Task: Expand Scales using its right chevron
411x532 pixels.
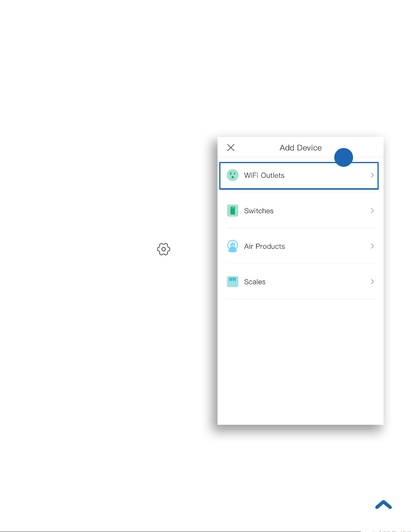Action: (372, 282)
